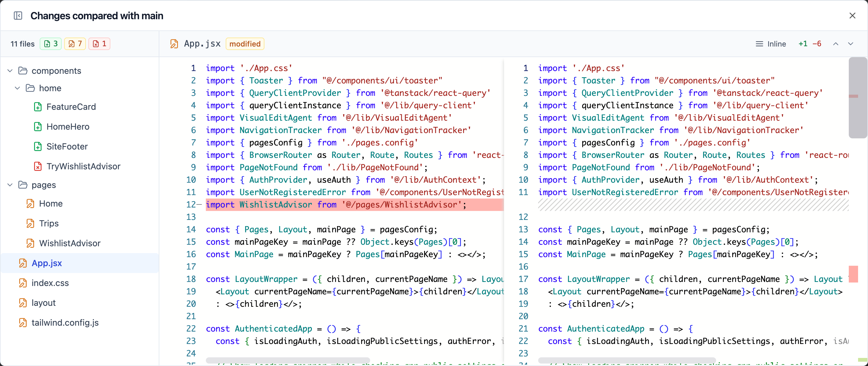Image resolution: width=868 pixels, height=366 pixels.
Task: Collapse the file sidebar panel icon
Action: pos(18,16)
